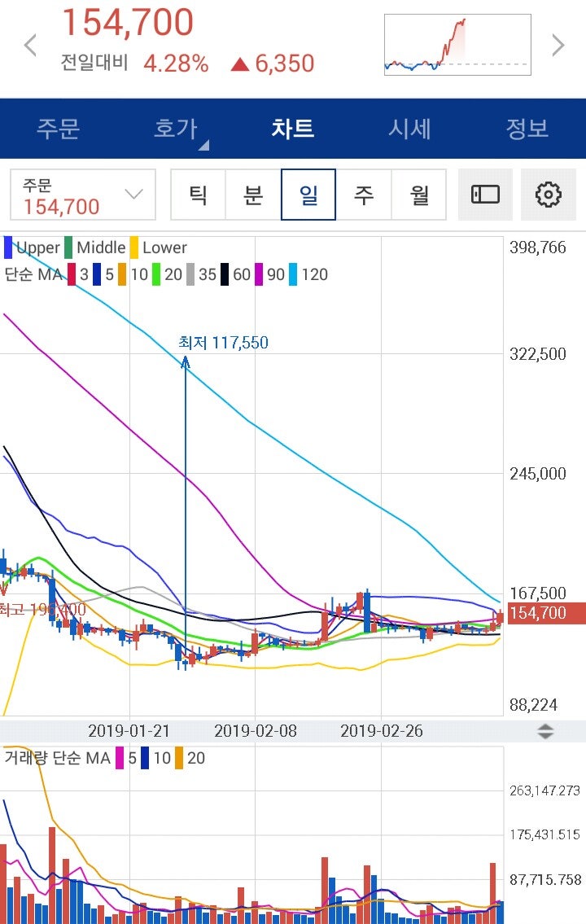Viewport: 586px width, 924px height.
Task: Click the MA 120 light blue swatch
Action: (x=293, y=274)
